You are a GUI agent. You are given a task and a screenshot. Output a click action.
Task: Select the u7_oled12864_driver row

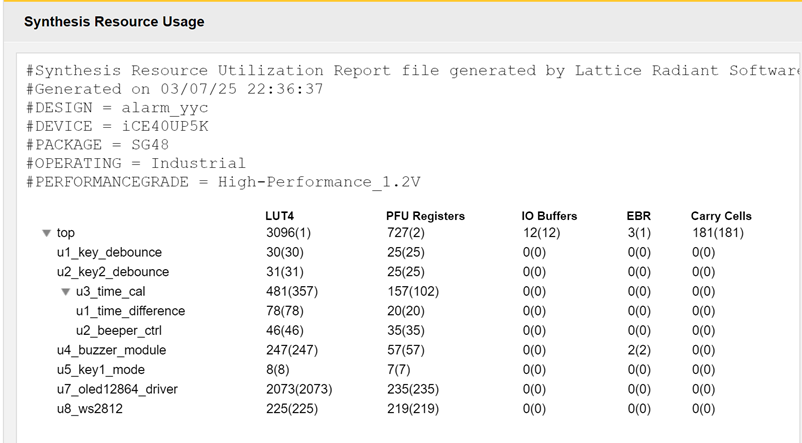point(117,389)
